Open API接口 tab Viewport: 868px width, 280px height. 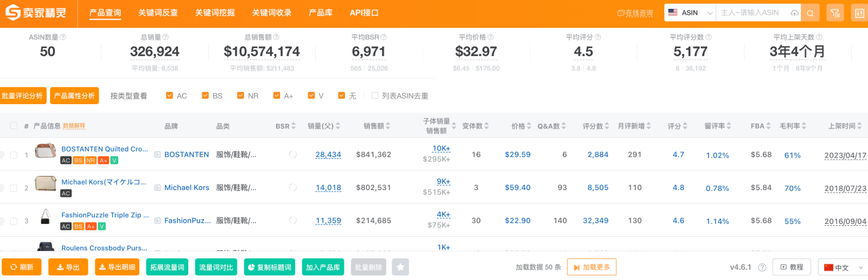coord(364,13)
